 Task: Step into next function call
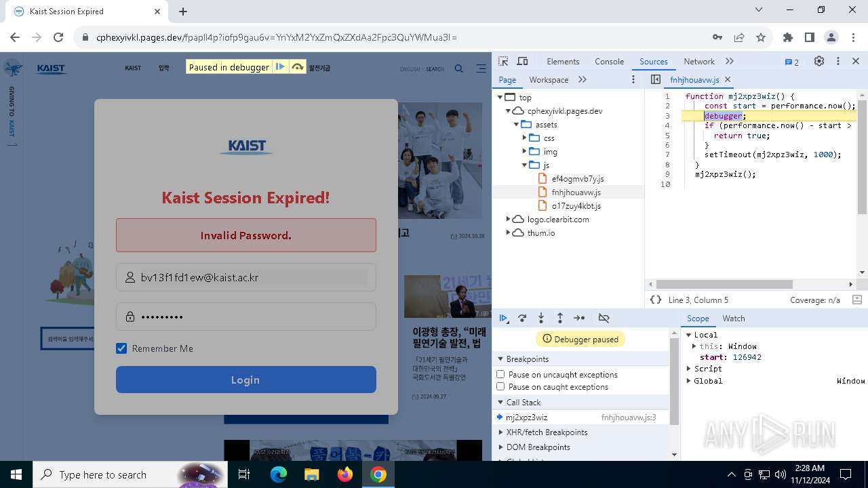click(541, 318)
